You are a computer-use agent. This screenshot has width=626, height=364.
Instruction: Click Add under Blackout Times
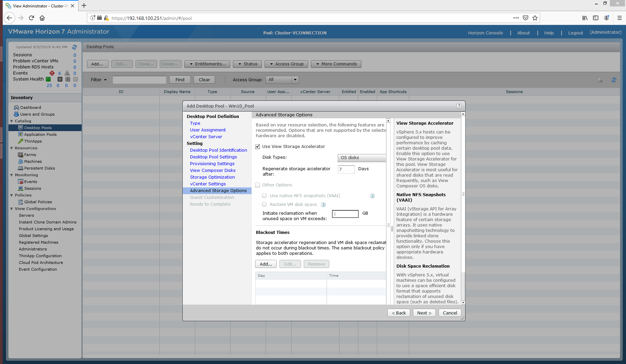pos(266,264)
